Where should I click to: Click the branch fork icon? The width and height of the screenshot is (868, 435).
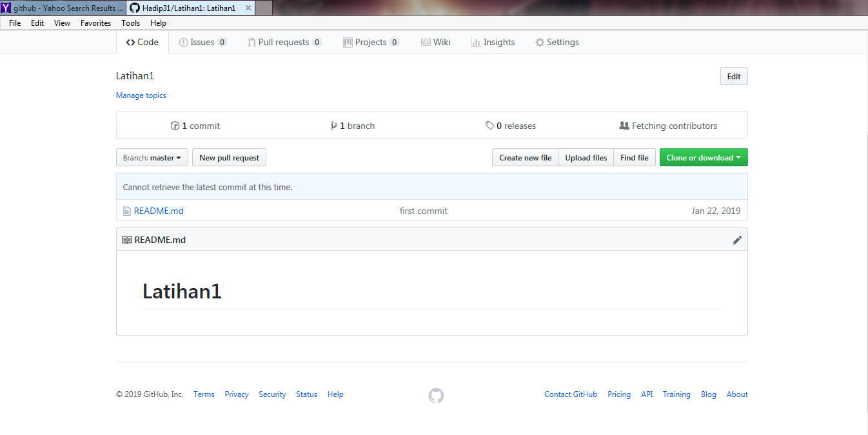click(333, 126)
